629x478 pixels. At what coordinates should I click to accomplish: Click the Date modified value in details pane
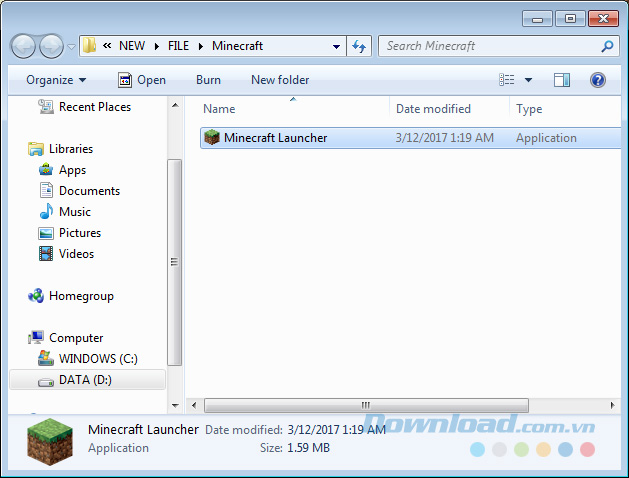click(336, 430)
